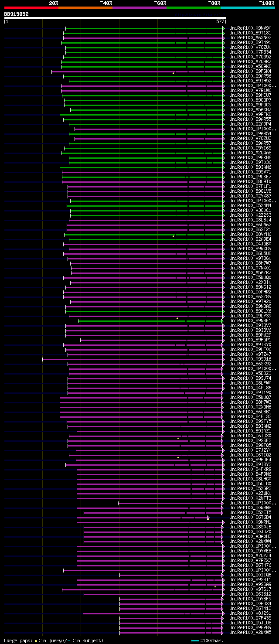Select the label UniRef100_A8J2S1

[x=250, y=613]
